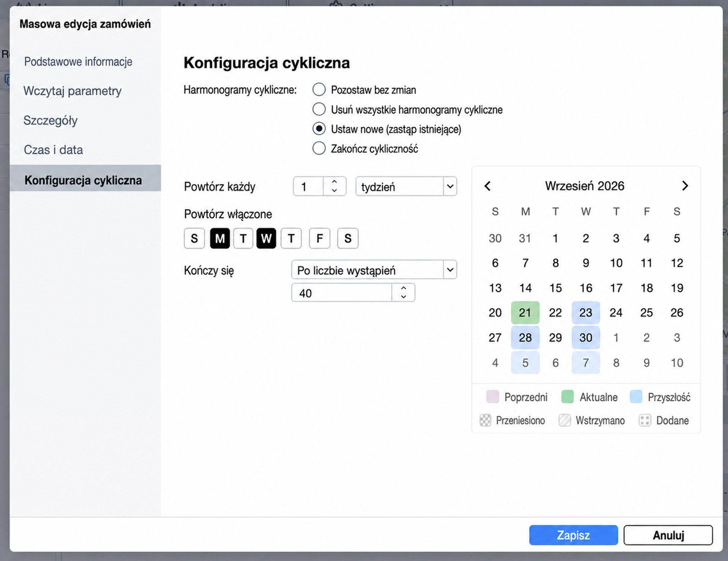
Task: Toggle the Wednesday 'W' day button
Action: point(266,238)
